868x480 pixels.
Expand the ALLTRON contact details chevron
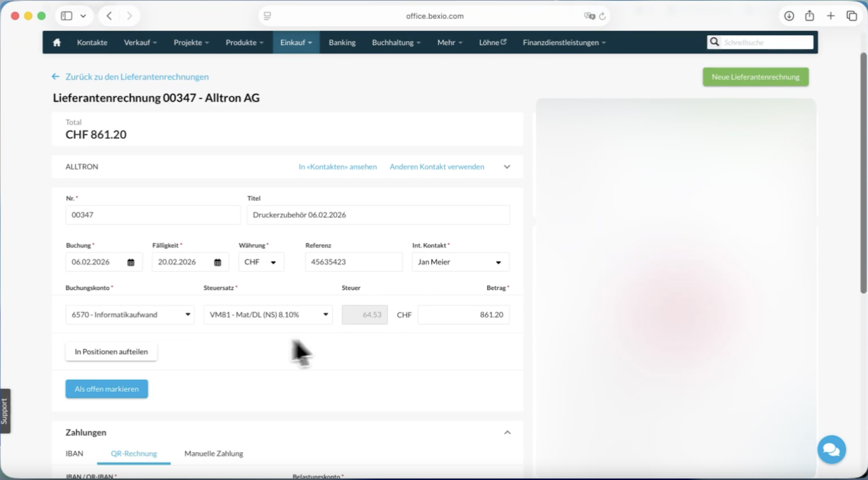pos(507,167)
